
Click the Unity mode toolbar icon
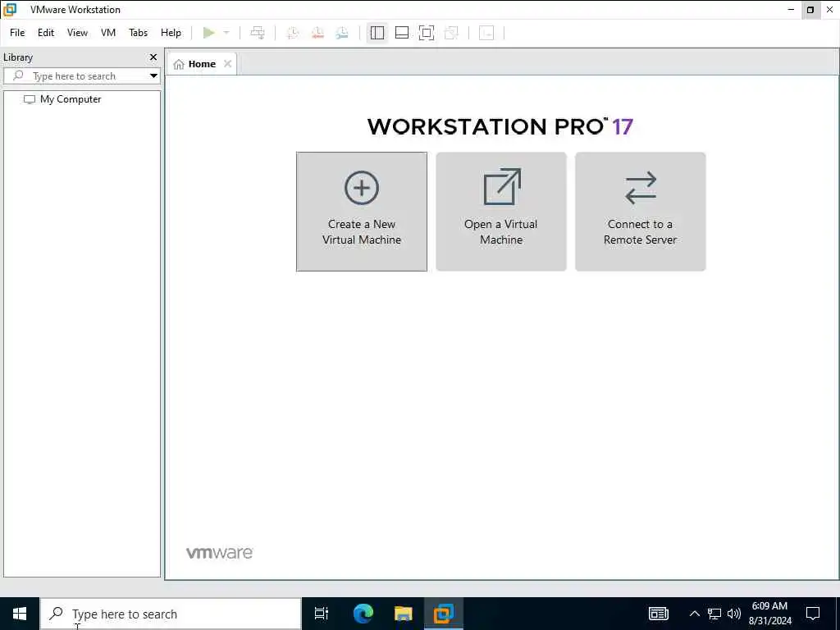452,33
